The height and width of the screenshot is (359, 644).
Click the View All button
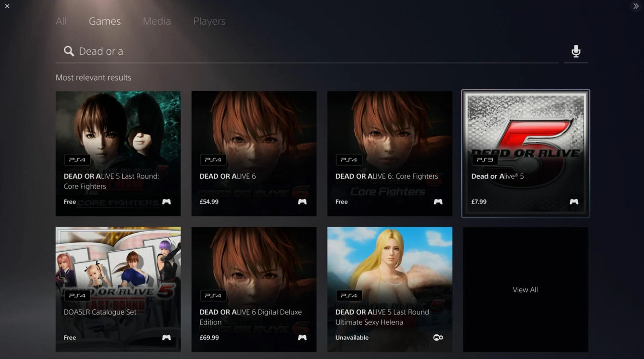coord(525,290)
